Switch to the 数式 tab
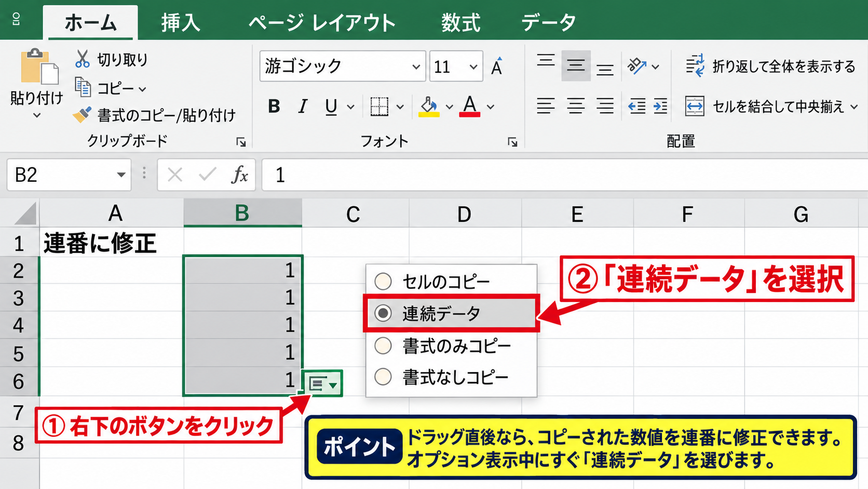868x489 pixels. (461, 23)
